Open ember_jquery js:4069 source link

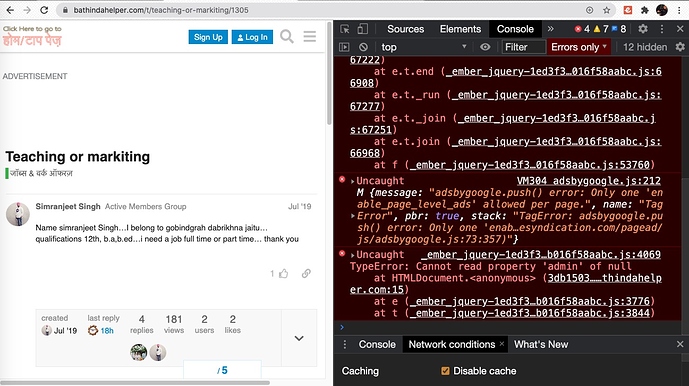[541, 255]
